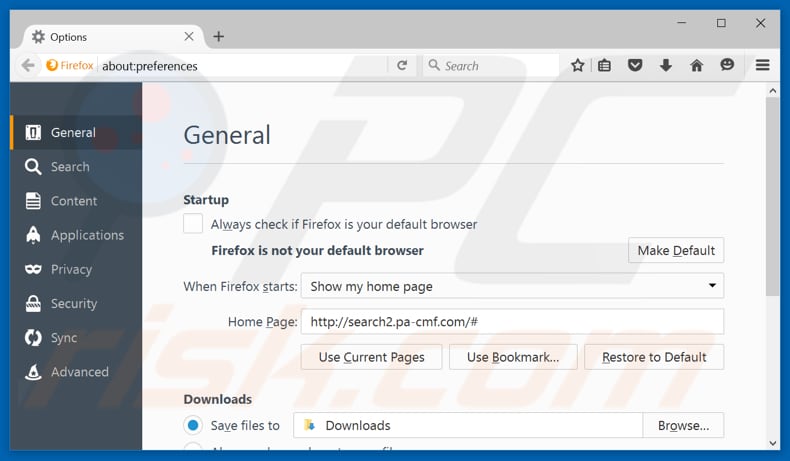Screen dimensions: 790x461
Task: Open the Security preferences pane
Action: (76, 304)
